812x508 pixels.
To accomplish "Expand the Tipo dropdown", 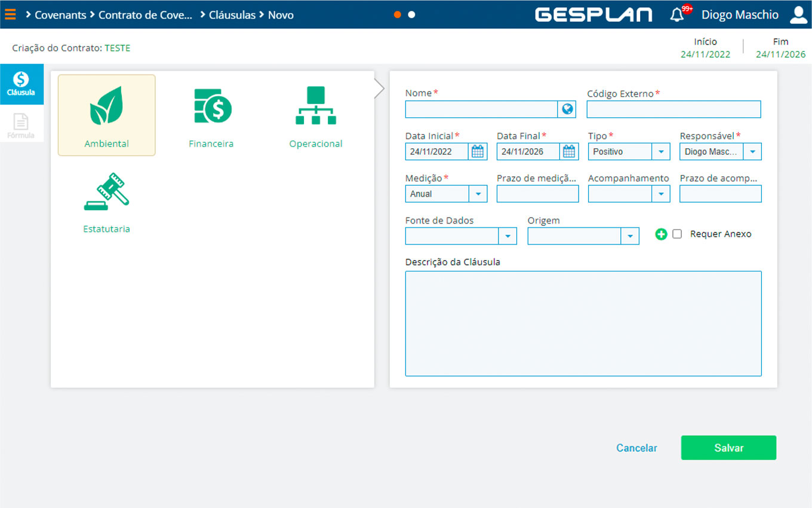I will coord(660,152).
